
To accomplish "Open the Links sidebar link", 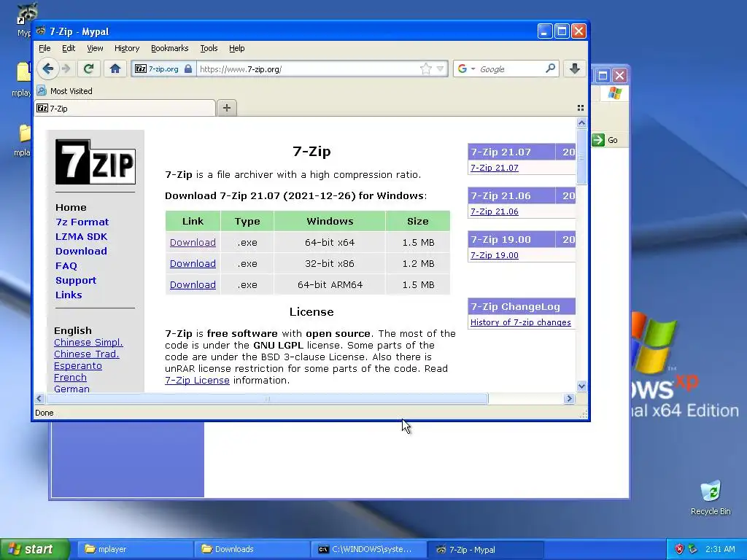I will [x=69, y=295].
